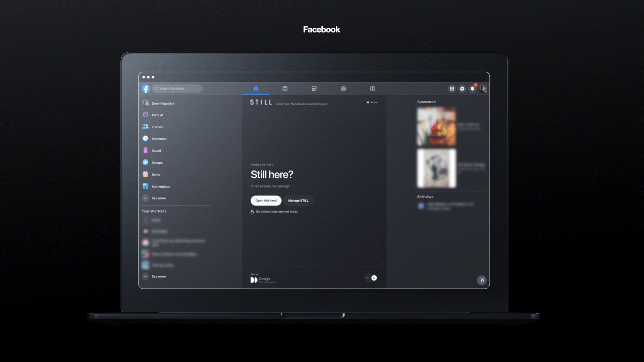Click No distractions opened today text
This screenshot has height=362, width=644.
(277, 212)
